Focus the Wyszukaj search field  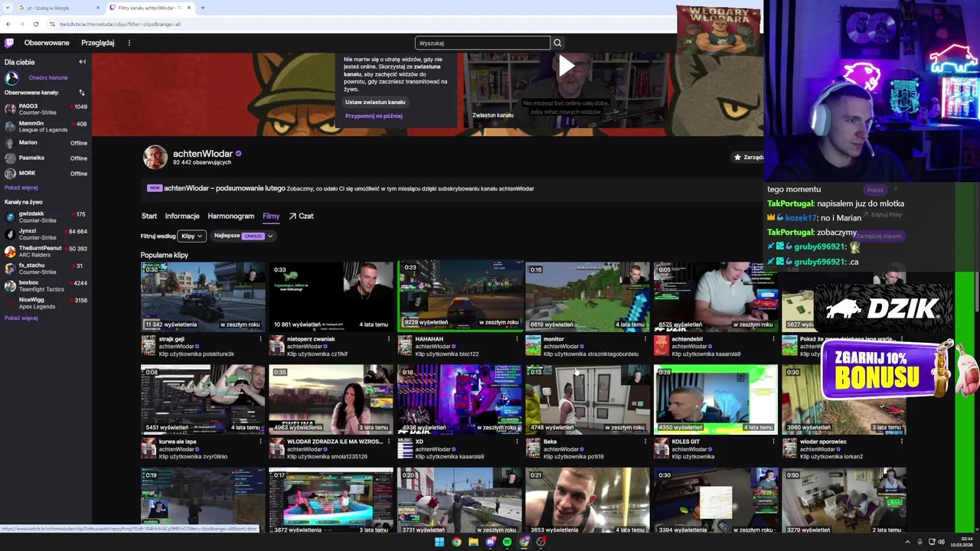[x=482, y=43]
